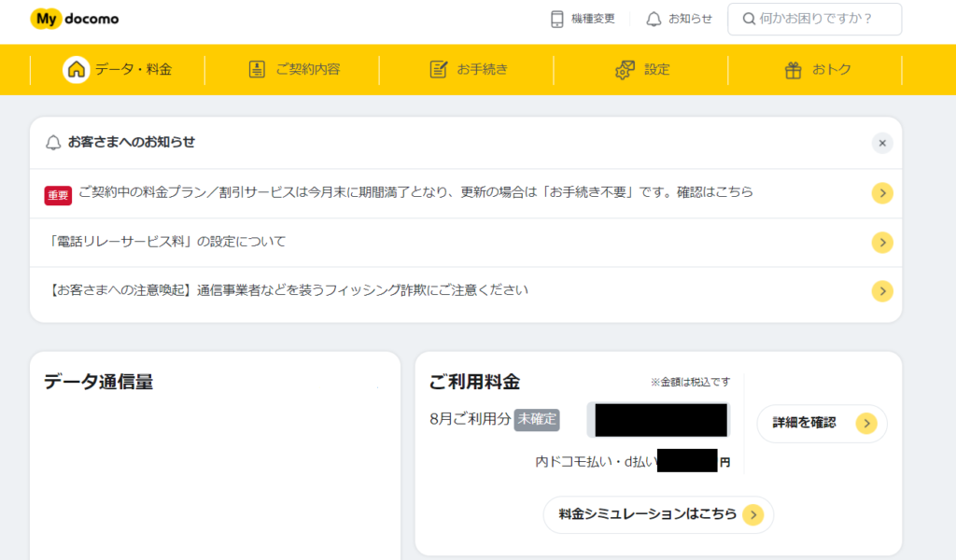Open 料金シミュレーションはこちら button

658,515
